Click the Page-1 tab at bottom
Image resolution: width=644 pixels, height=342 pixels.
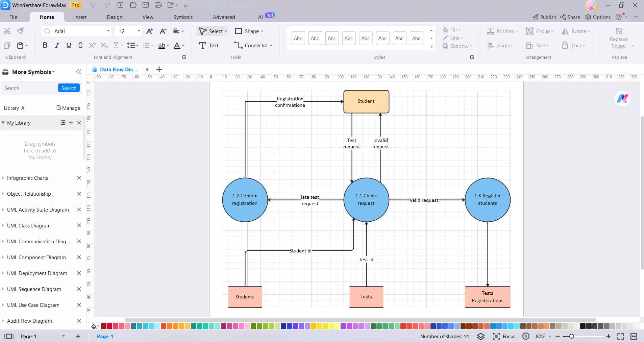pos(105,336)
